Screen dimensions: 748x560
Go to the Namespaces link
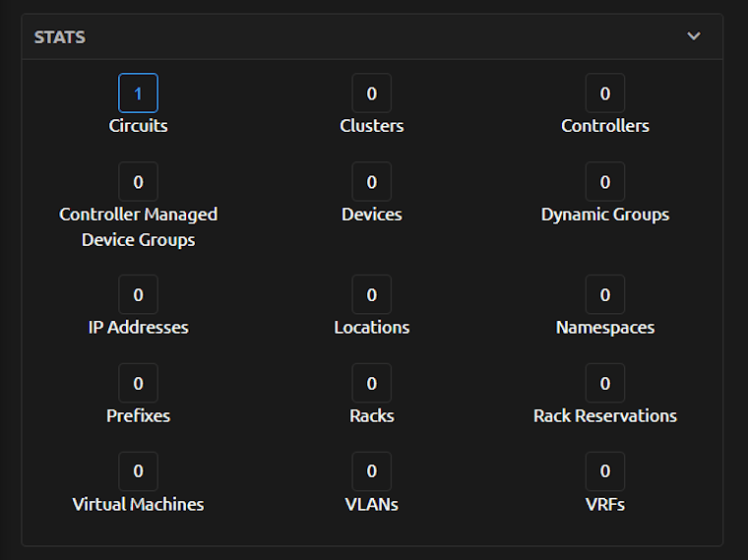pos(604,327)
